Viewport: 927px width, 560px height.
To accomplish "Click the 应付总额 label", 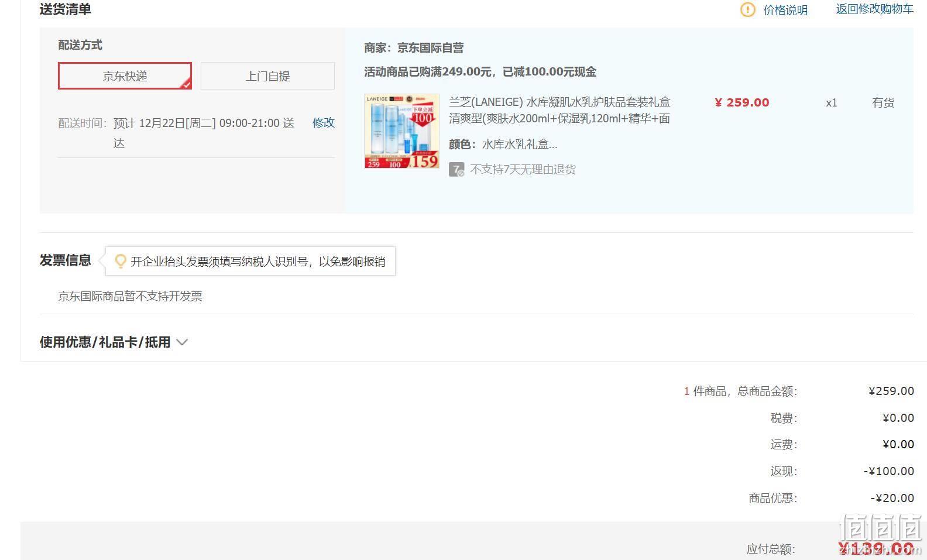I will click(771, 549).
